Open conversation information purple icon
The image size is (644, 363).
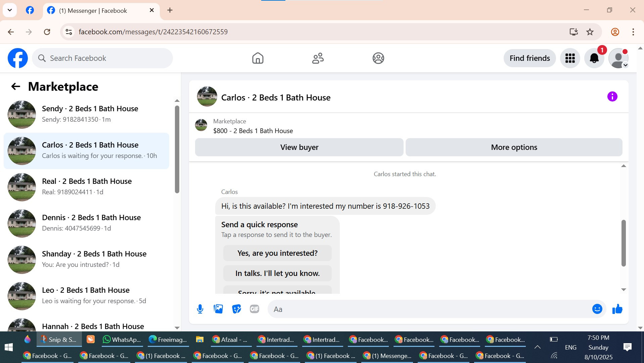[x=612, y=97]
